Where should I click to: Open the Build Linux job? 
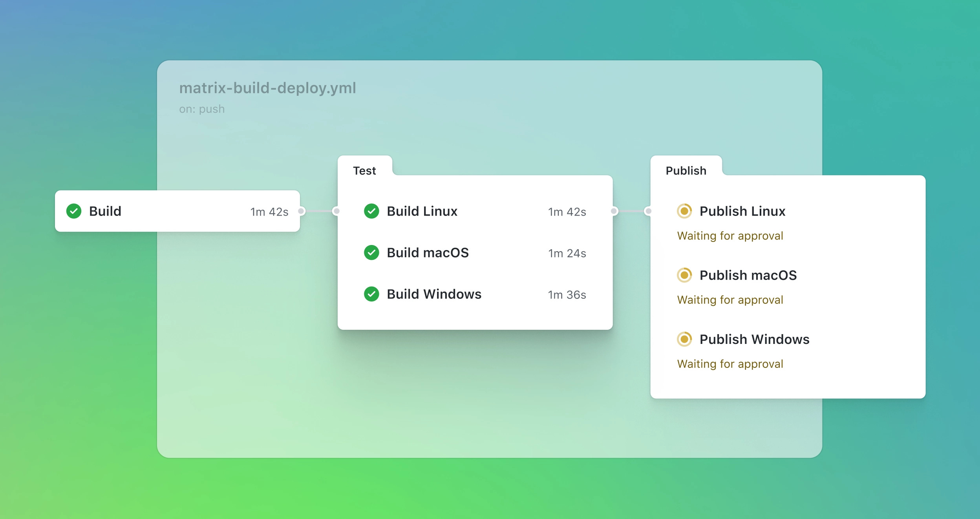tap(422, 211)
